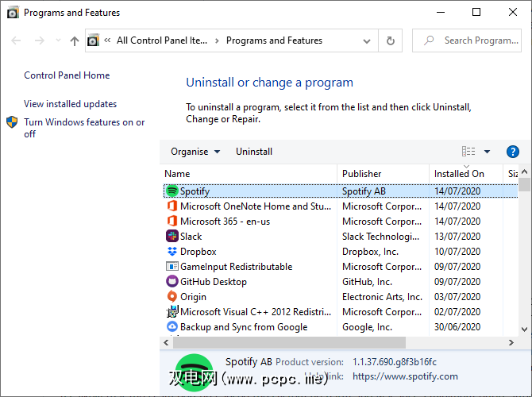Viewport: 532px width, 397px height.
Task: Click scroll up arrow on list scrollbar
Action: tap(525, 172)
